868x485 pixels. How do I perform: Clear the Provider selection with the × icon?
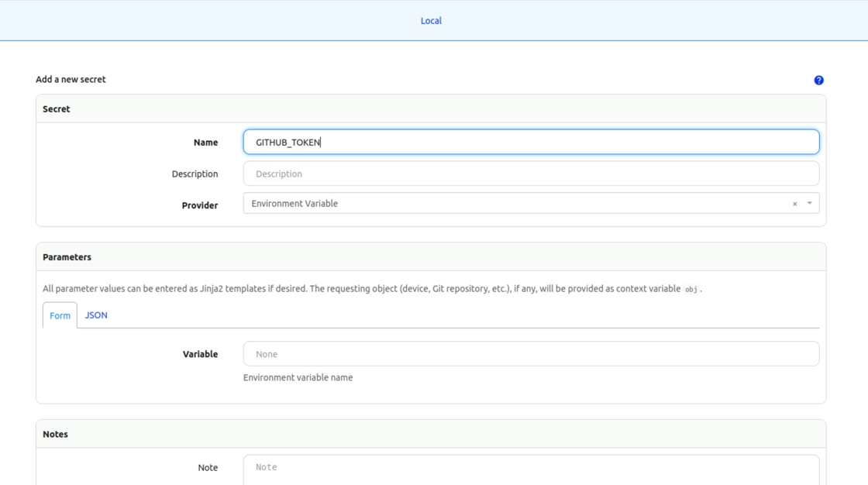[794, 204]
